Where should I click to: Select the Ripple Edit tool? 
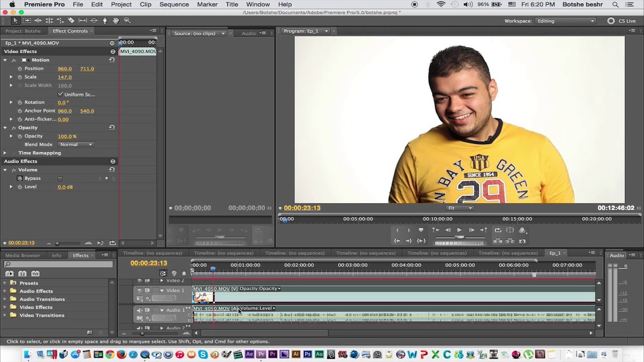(38, 21)
